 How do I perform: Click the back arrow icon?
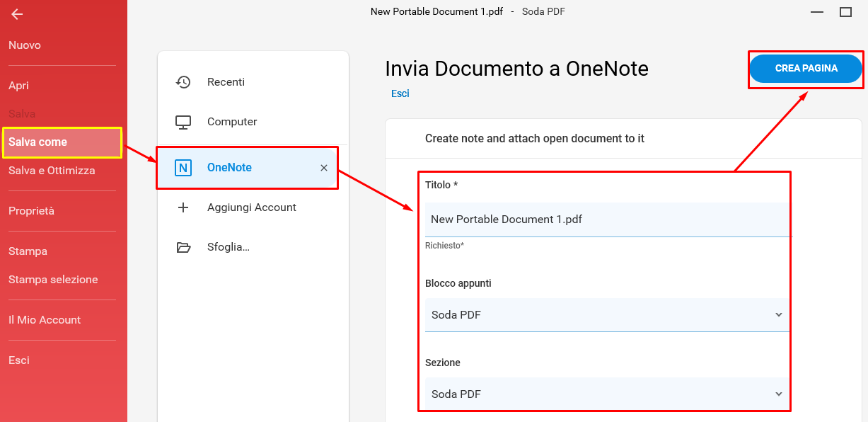pos(17,14)
